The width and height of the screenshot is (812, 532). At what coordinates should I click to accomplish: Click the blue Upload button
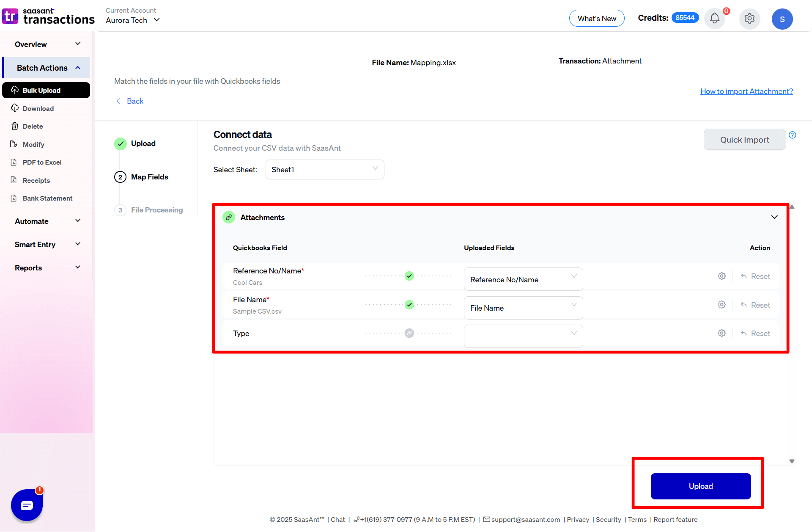coord(701,486)
